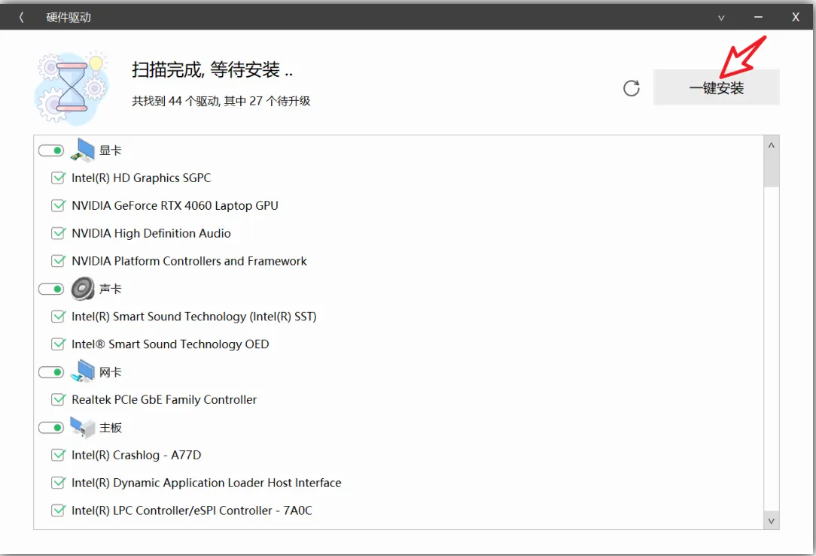Select the NVIDIA GeForce RTX 4060 Laptop GPU text

coord(175,206)
